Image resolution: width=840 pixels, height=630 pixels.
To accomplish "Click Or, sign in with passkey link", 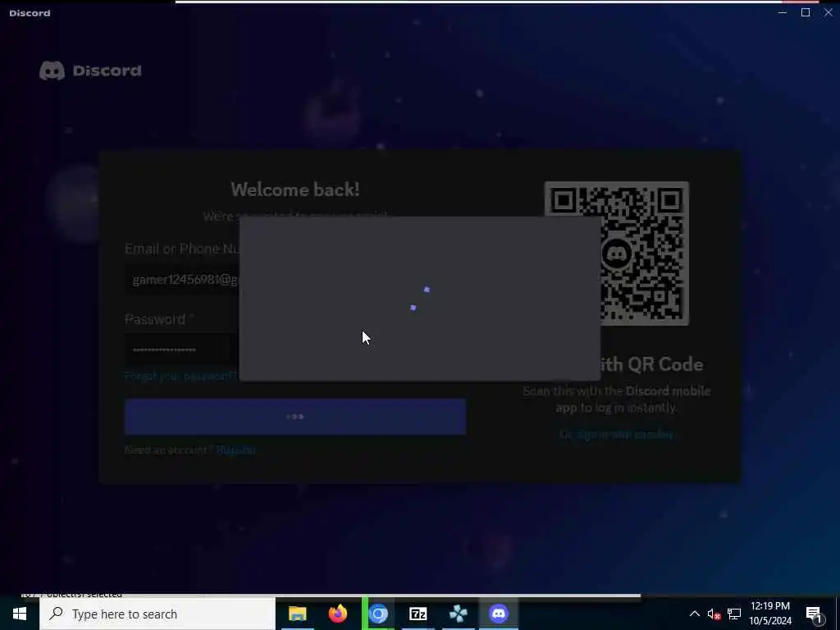I will (x=617, y=434).
